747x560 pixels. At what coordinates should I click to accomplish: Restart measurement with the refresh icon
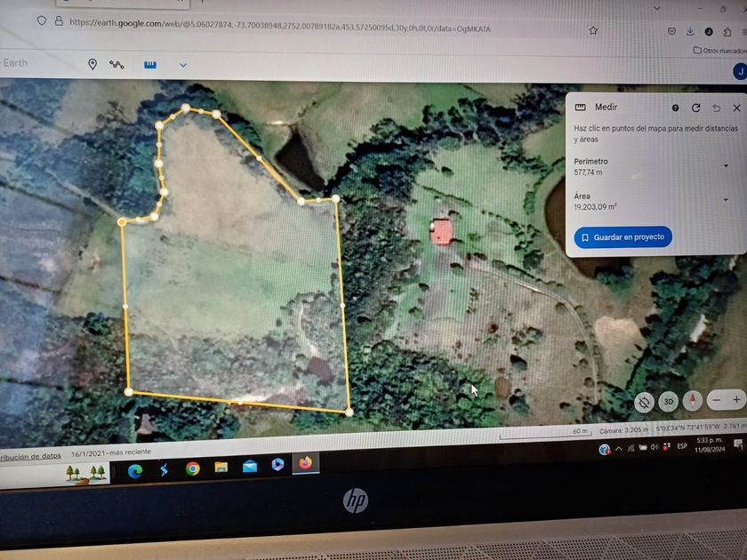[x=695, y=108]
